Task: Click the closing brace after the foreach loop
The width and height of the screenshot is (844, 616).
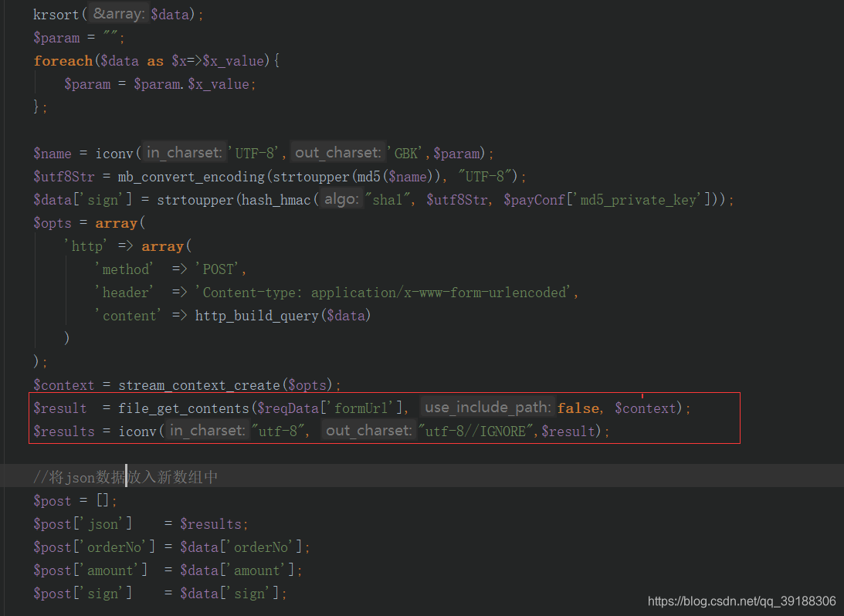Action: click(36, 107)
